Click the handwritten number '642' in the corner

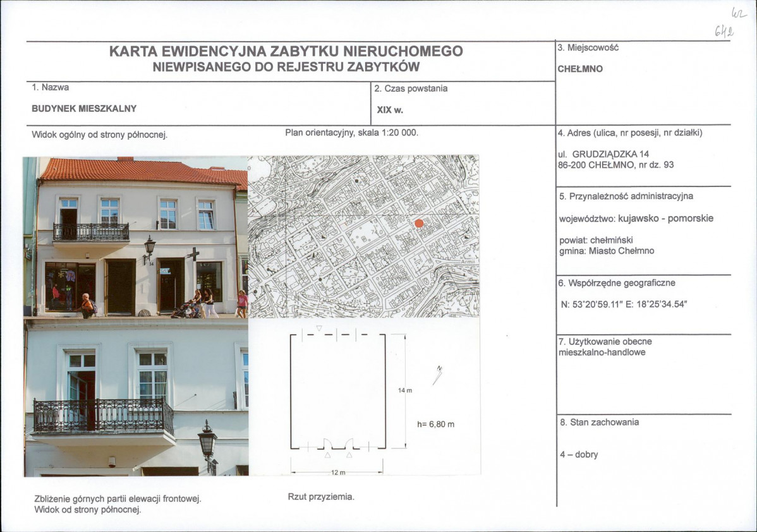[725, 32]
